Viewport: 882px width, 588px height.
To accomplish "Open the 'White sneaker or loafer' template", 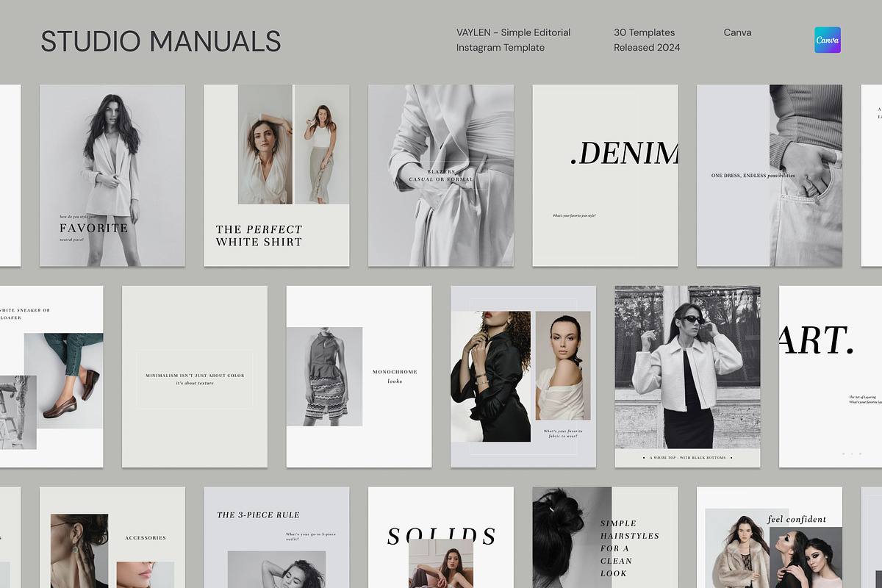I will coord(51,376).
